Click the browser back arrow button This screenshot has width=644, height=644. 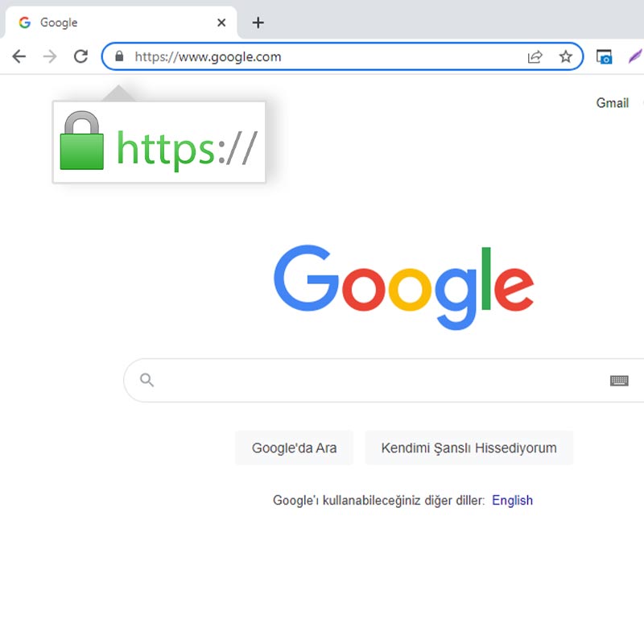(x=19, y=56)
